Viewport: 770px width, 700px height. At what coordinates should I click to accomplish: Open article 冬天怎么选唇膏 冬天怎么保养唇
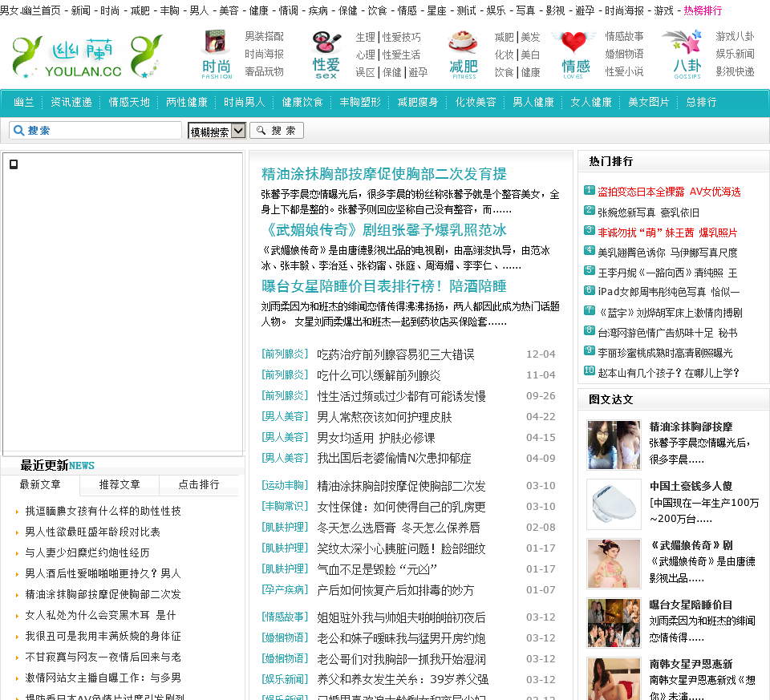coord(399,528)
